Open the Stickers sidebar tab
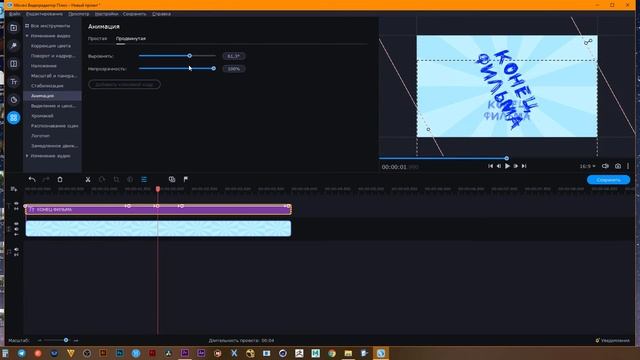Viewport: 640px width, 360px height. coord(13,100)
